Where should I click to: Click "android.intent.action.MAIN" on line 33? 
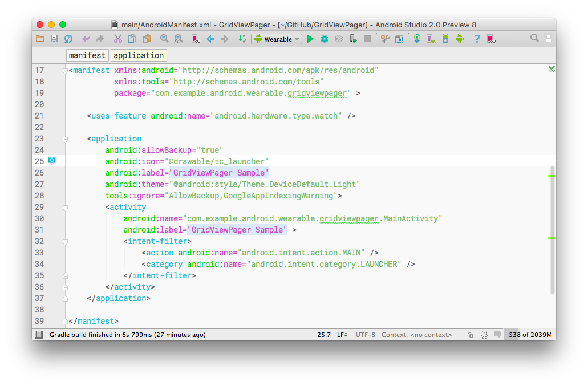click(301, 253)
